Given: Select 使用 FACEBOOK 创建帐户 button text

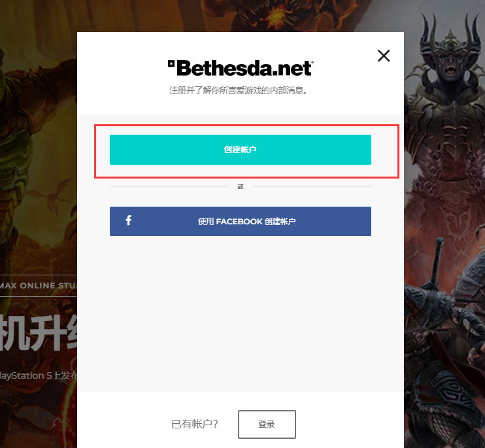Looking at the screenshot, I should click(x=247, y=222).
